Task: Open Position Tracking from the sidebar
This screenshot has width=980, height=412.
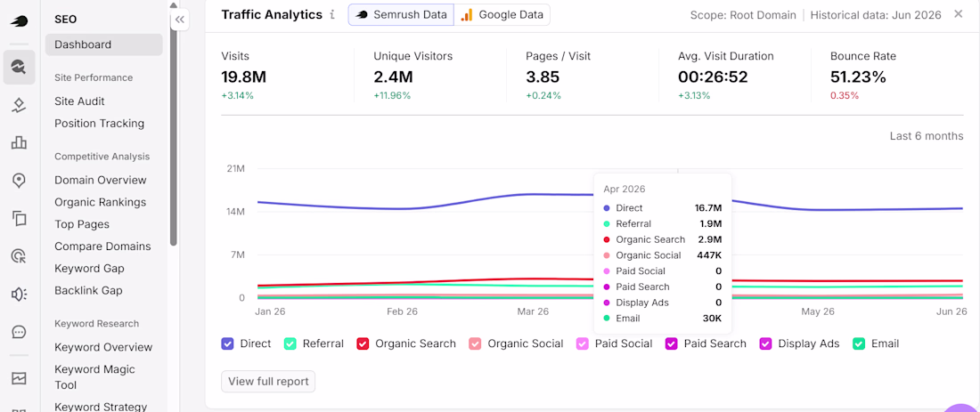Action: point(100,124)
